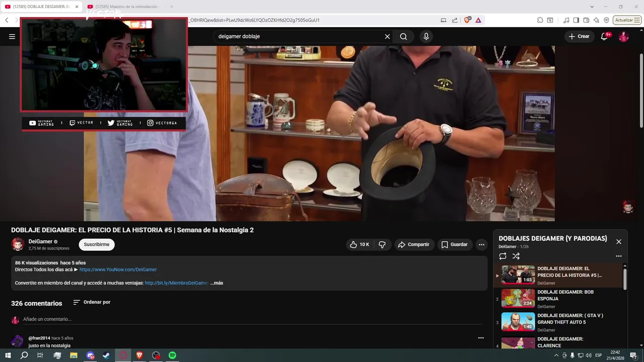Open Windows taskbar search

coord(24,355)
